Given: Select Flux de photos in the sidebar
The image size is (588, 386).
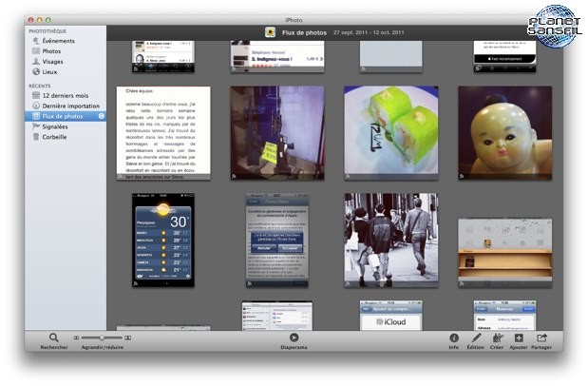Looking at the screenshot, I should click(66, 116).
